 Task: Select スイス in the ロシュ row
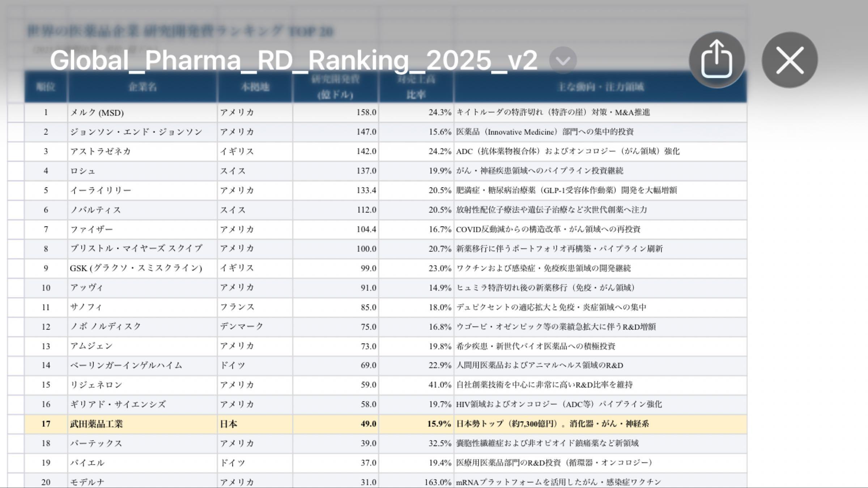coord(255,171)
